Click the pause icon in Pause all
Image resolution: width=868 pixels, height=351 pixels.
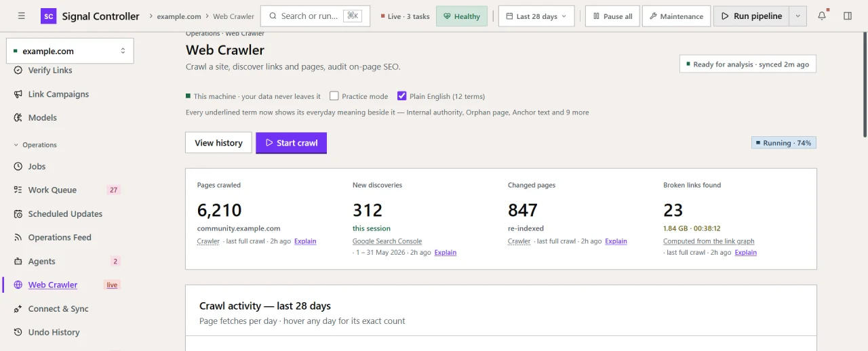point(595,16)
